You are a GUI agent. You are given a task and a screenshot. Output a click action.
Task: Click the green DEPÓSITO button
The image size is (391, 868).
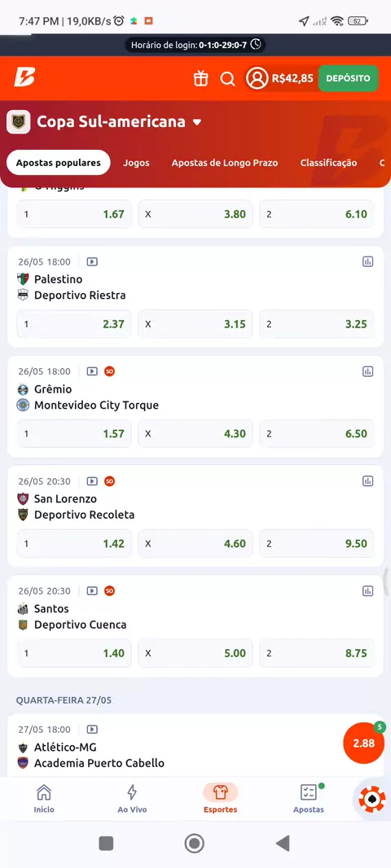coord(348,78)
